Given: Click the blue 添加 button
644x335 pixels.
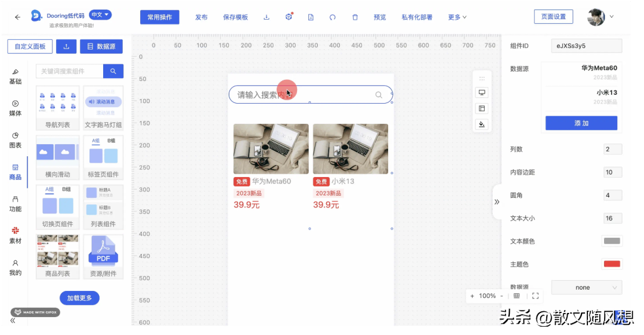Looking at the screenshot, I should pos(581,123).
